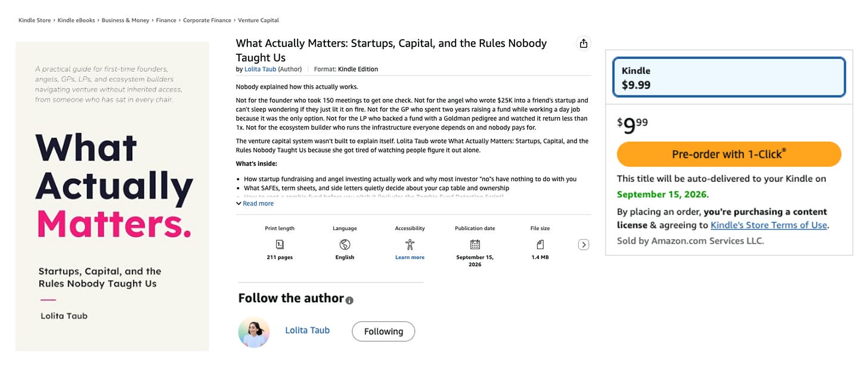The image size is (868, 369).
Task: Click the publication date calendar icon
Action: (x=475, y=244)
